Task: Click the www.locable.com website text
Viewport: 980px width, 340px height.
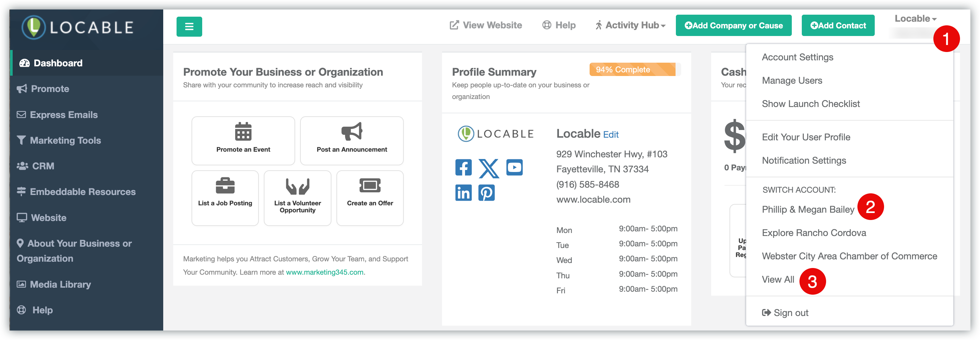Action: click(x=593, y=200)
